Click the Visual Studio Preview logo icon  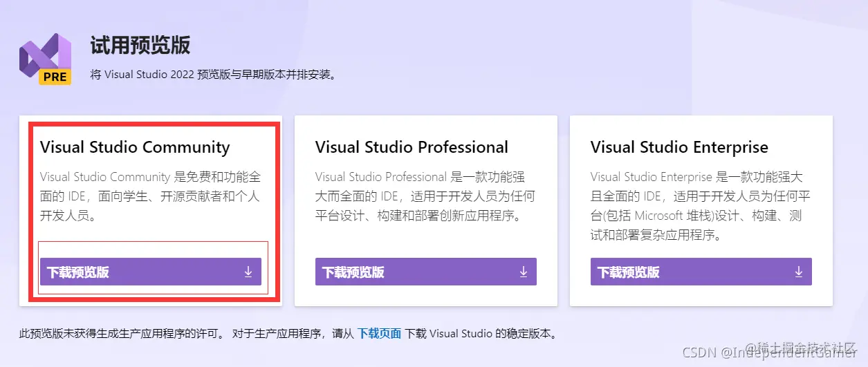pyautogui.click(x=45, y=59)
